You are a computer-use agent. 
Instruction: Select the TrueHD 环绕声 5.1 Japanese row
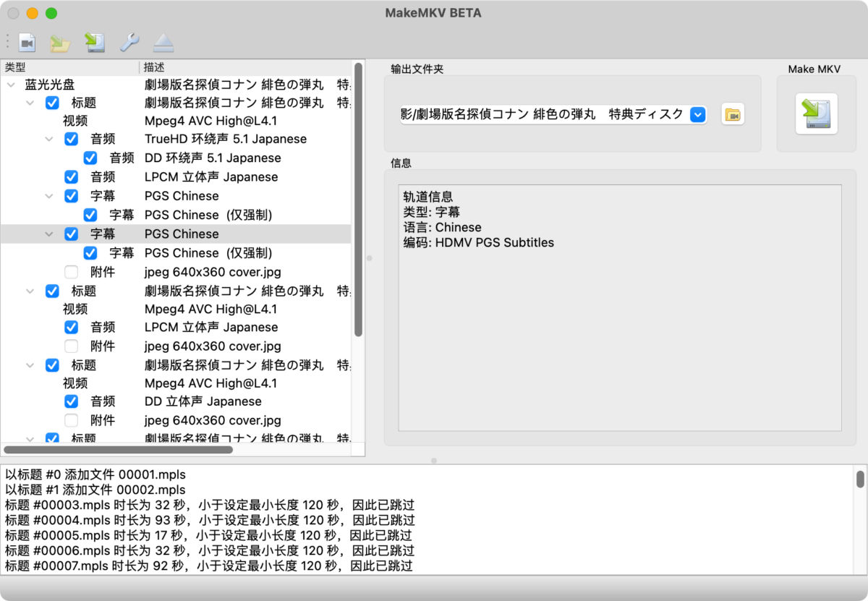[x=176, y=139]
